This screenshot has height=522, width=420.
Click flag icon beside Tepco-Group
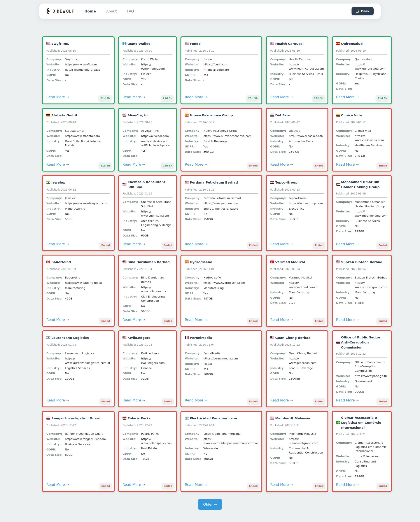pyautogui.click(x=272, y=182)
